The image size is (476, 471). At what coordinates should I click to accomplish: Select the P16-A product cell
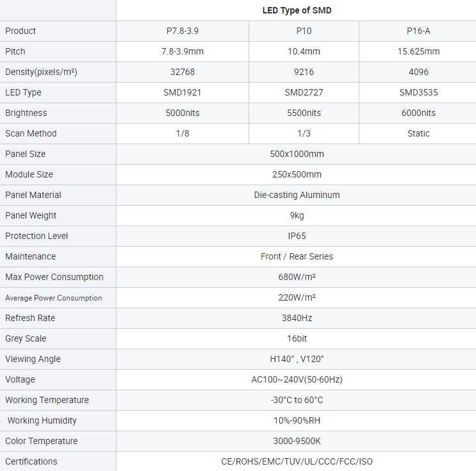click(x=418, y=31)
